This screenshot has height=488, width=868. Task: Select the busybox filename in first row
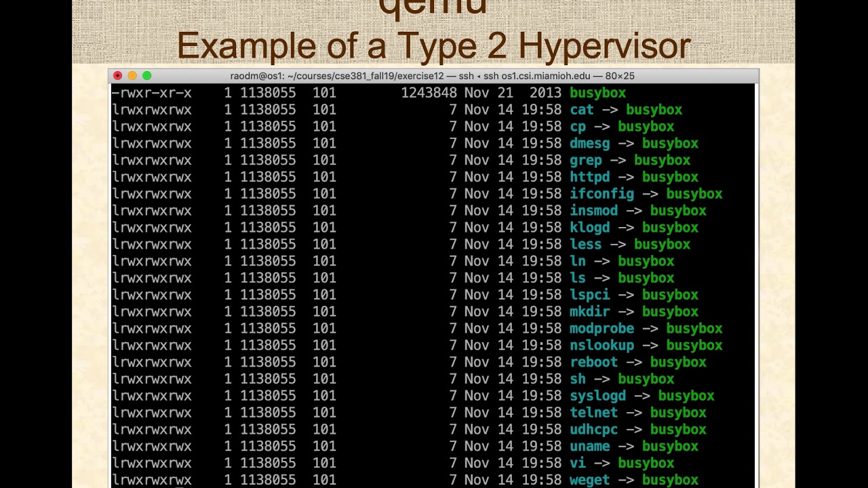[x=597, y=93]
